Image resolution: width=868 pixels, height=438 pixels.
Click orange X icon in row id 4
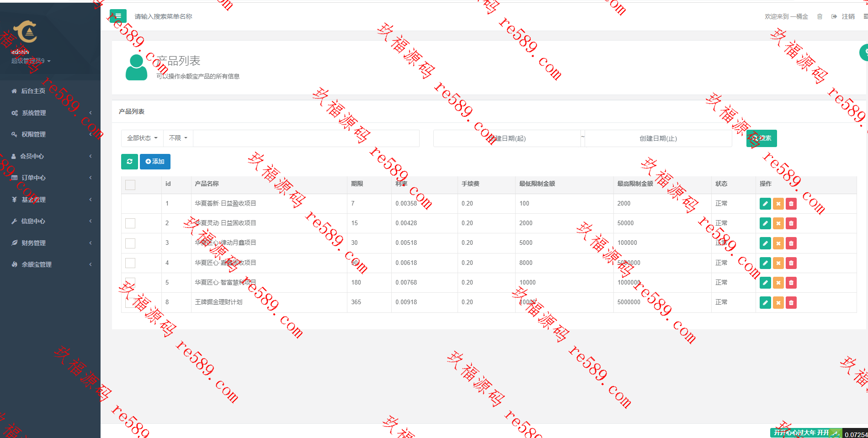click(778, 263)
